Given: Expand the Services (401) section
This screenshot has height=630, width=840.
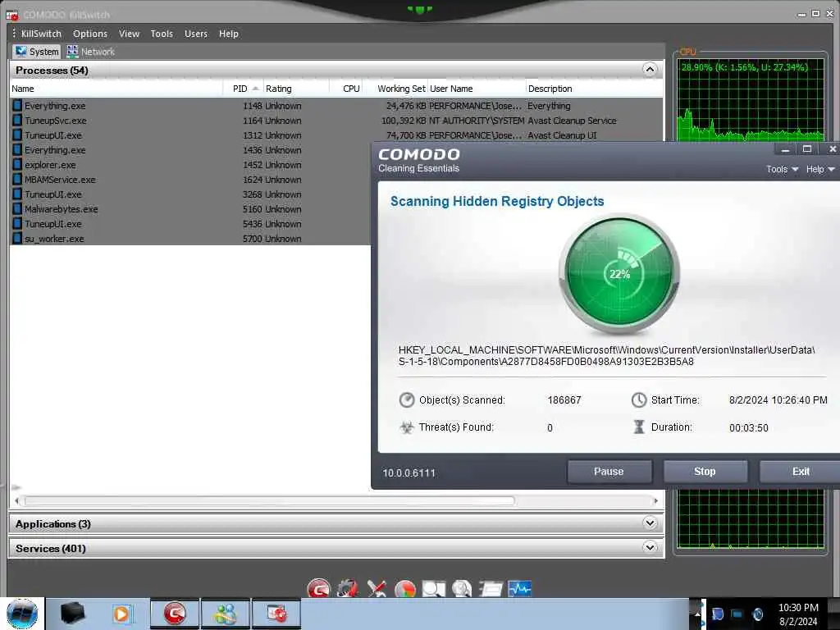Looking at the screenshot, I should (650, 547).
